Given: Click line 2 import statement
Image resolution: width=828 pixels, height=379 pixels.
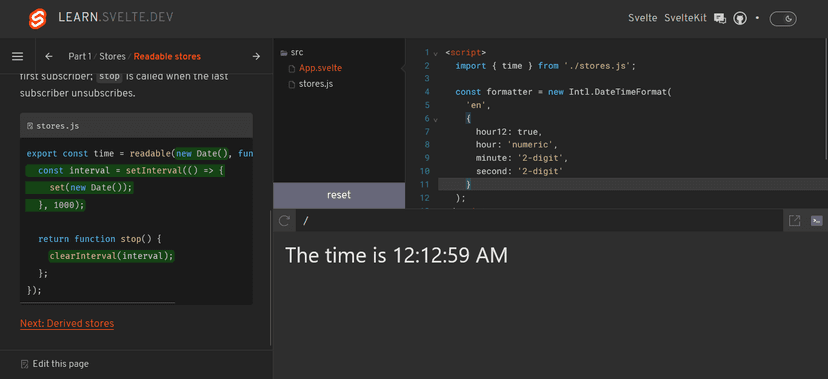Looking at the screenshot, I should coord(545,66).
